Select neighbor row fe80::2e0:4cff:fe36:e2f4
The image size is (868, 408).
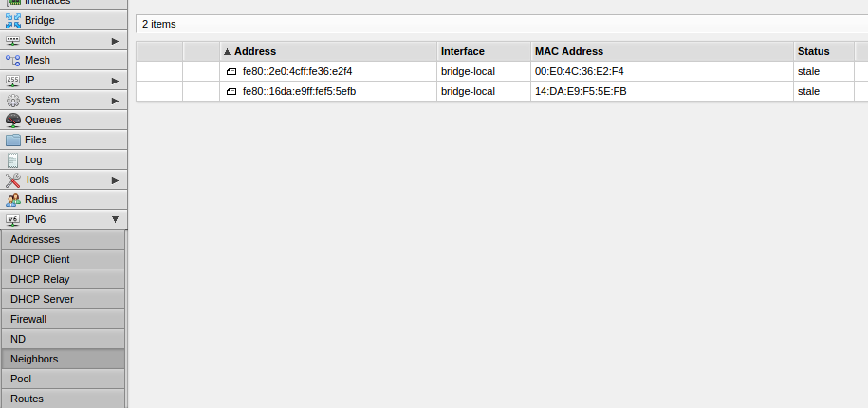[297, 71]
